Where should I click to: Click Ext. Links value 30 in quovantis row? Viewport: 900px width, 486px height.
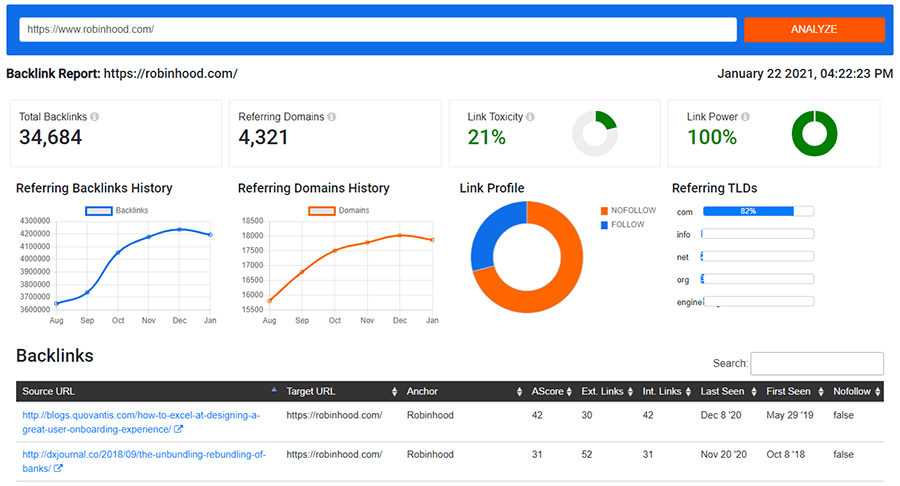(x=587, y=415)
